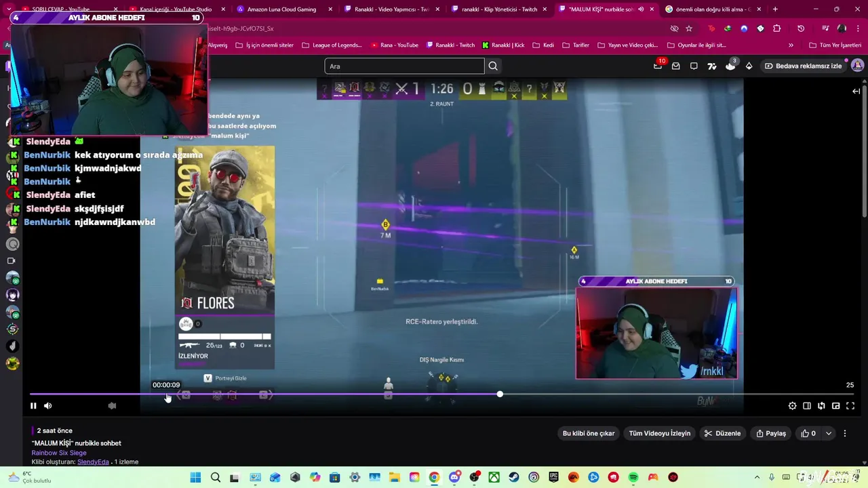Image resolution: width=868 pixels, height=488 pixels.
Task: Click the Twitch search magnifier button
Action: (493, 66)
